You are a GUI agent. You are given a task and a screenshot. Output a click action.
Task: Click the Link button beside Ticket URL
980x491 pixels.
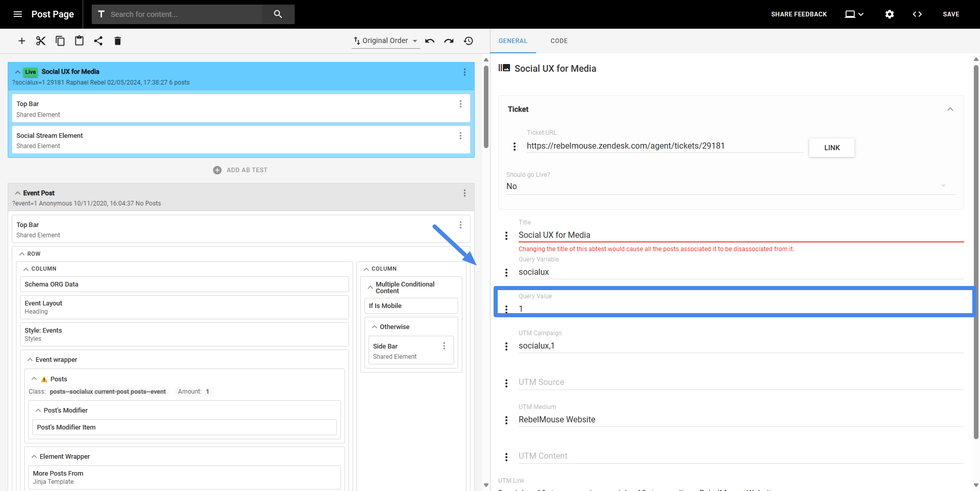(x=831, y=147)
